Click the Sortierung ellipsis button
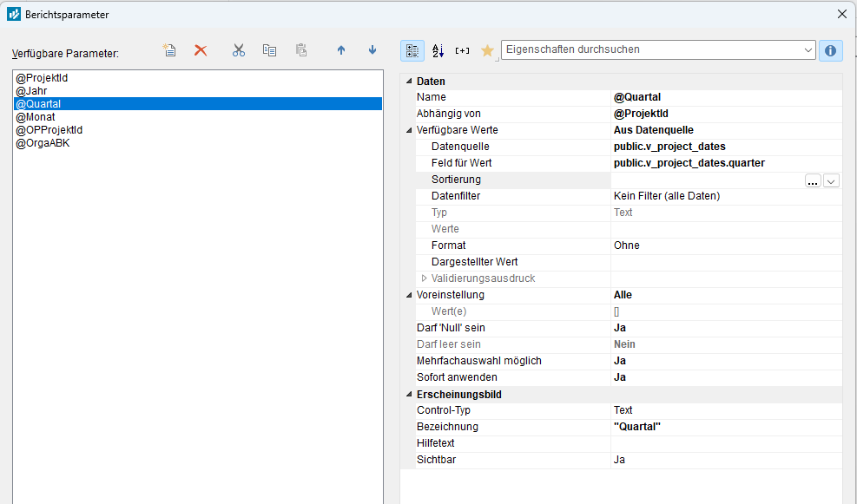The height and width of the screenshot is (504, 857). pyautogui.click(x=813, y=180)
